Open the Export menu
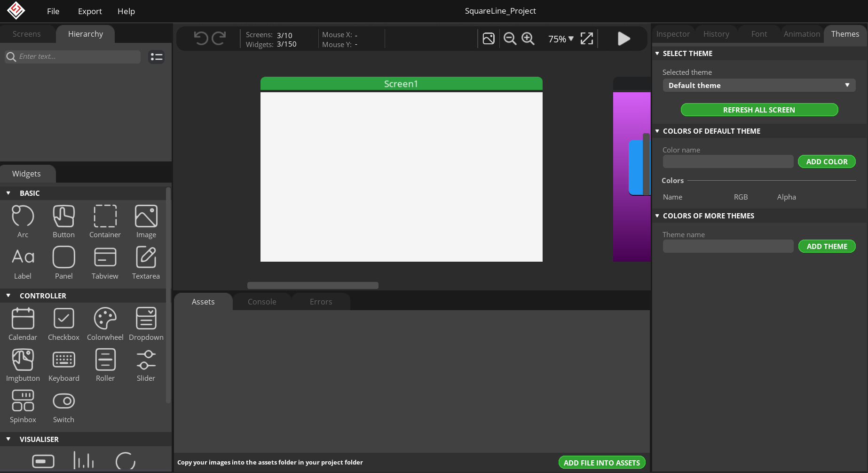 click(x=90, y=11)
